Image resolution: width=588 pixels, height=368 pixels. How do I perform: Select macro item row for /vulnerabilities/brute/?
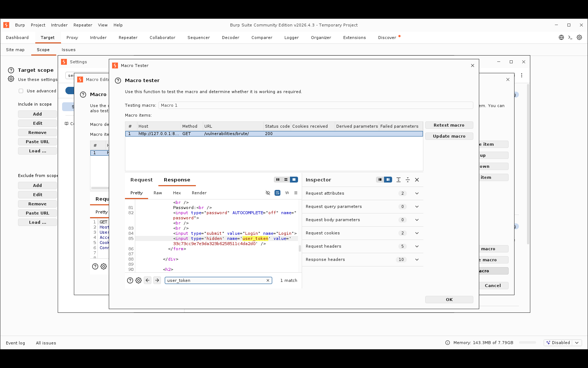[x=274, y=134]
